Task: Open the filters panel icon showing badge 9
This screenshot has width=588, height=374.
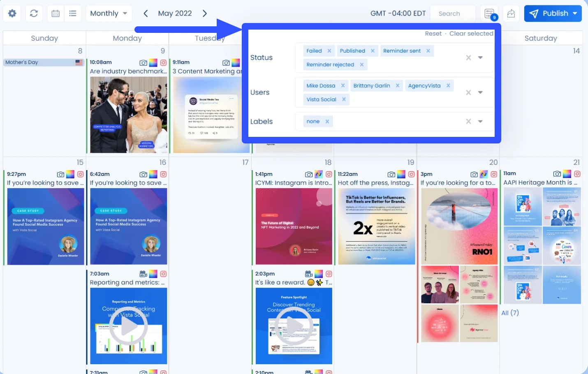Action: pyautogui.click(x=490, y=13)
